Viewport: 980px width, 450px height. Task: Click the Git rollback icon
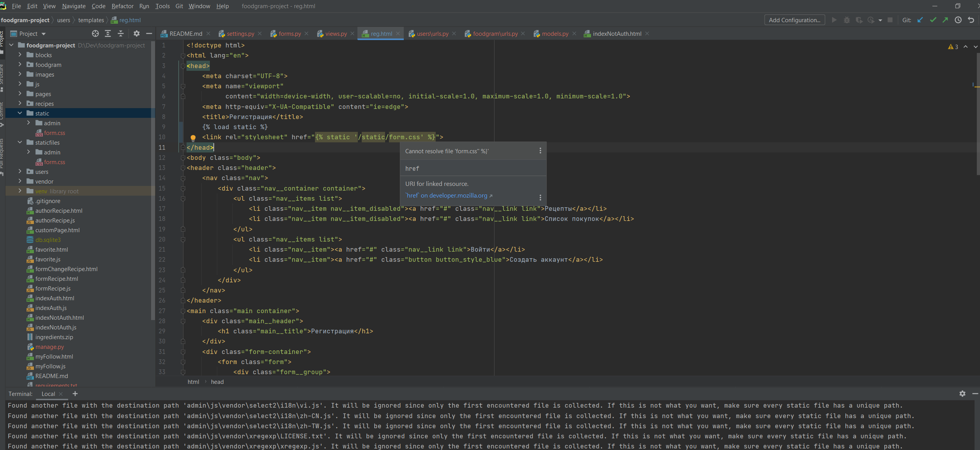[971, 20]
